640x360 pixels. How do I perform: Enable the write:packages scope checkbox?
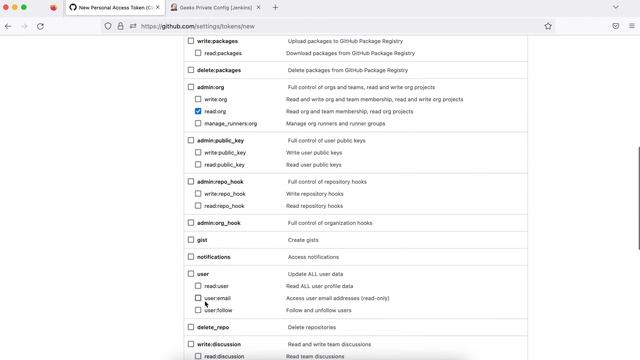[x=191, y=41]
